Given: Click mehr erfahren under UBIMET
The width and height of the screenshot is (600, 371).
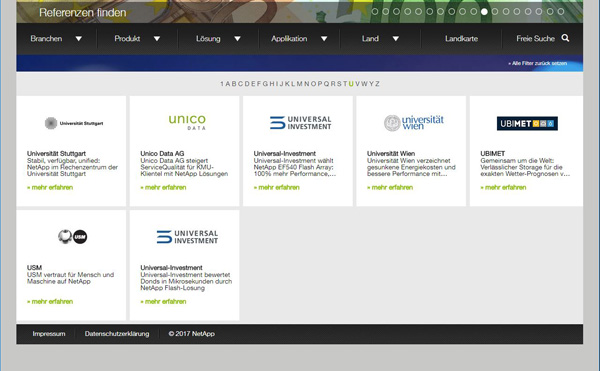Looking at the screenshot, I should click(x=503, y=187).
